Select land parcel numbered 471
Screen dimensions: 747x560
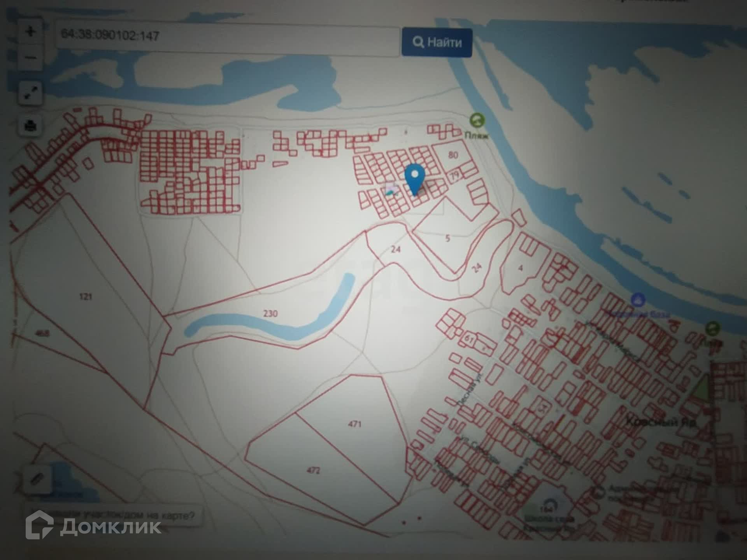tap(354, 424)
